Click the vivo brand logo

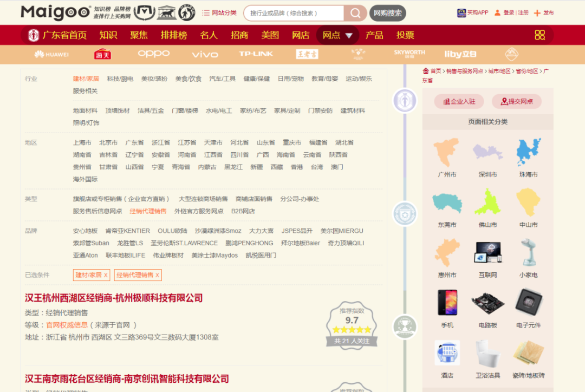pyautogui.click(x=205, y=55)
